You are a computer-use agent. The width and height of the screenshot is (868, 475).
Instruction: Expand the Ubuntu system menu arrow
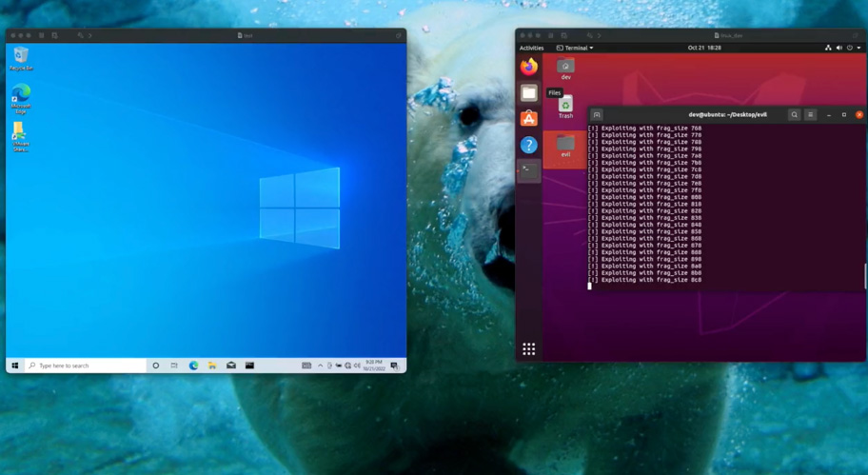pos(858,49)
